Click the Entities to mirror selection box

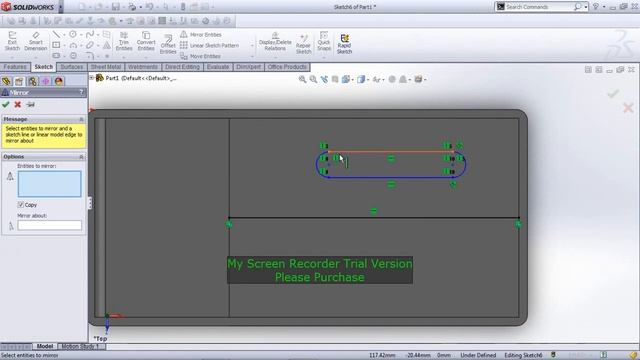pos(49,184)
